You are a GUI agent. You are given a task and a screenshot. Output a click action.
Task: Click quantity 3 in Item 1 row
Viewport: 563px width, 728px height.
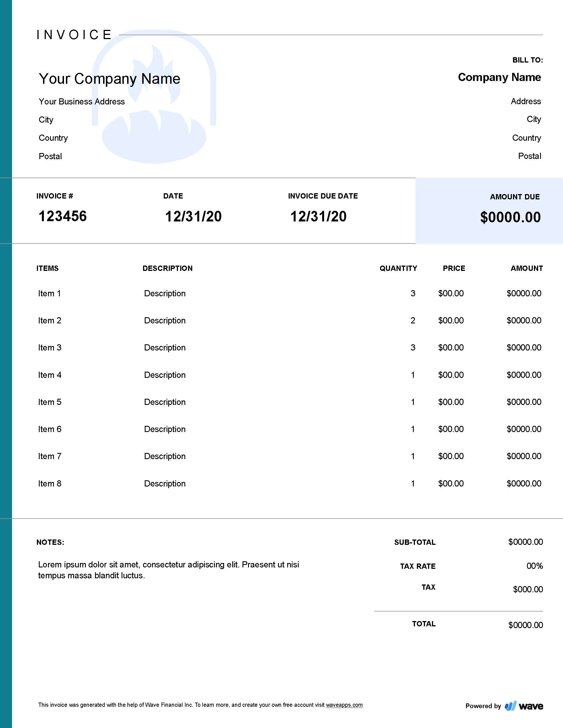click(413, 293)
